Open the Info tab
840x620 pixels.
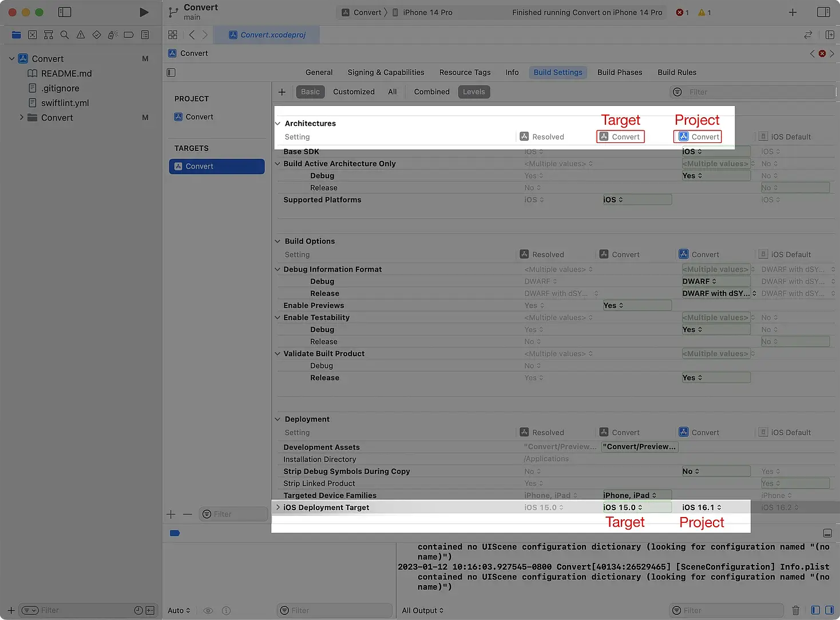point(512,73)
